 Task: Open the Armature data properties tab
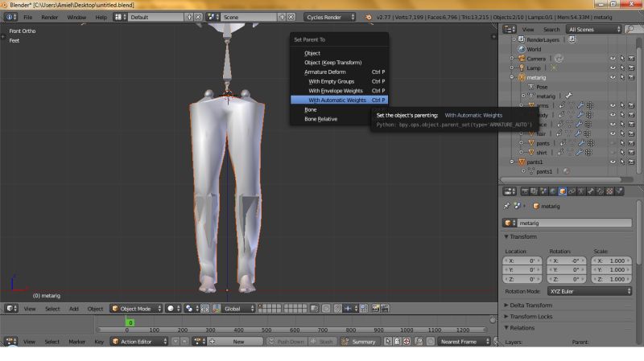pos(581,191)
